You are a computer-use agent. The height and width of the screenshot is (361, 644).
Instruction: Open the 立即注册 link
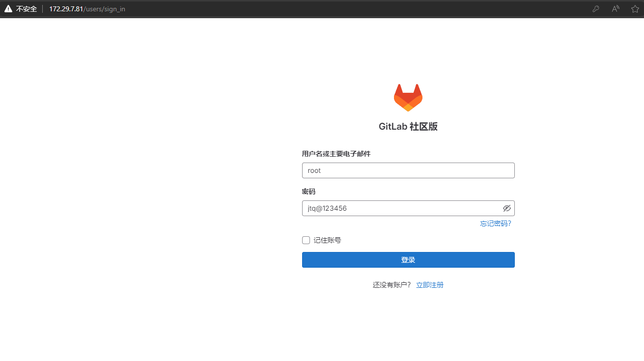430,285
